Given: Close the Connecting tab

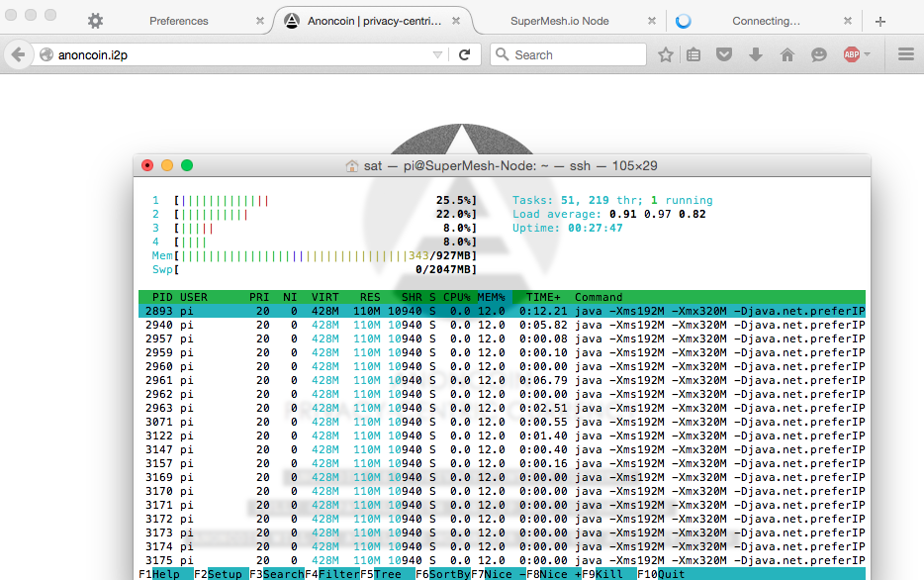Looking at the screenshot, I should [x=848, y=21].
